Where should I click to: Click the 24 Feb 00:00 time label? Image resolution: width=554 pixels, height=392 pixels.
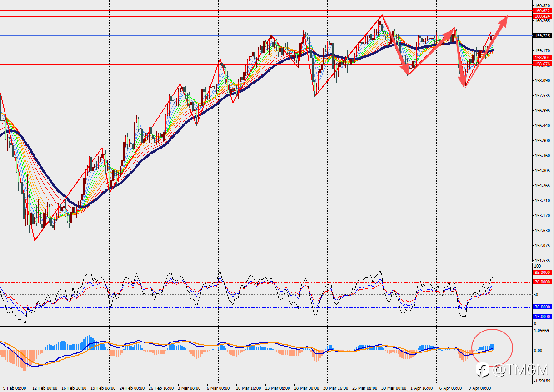132,389
